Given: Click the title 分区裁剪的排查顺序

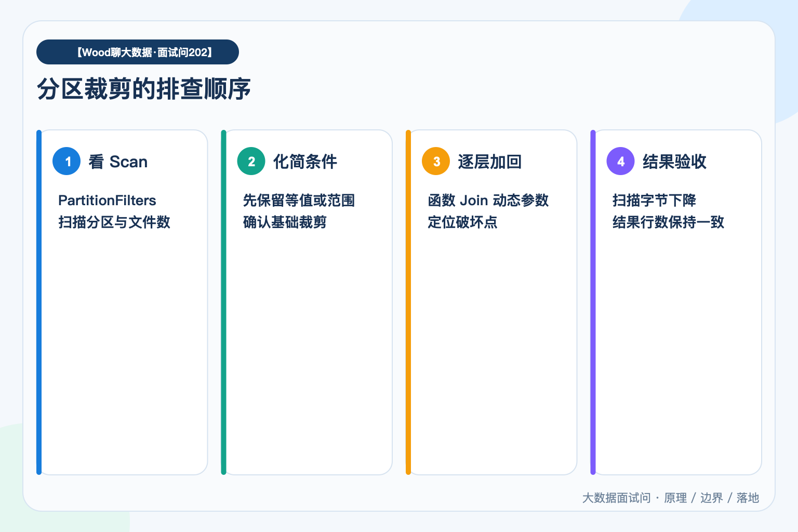Looking at the screenshot, I should pos(144,89).
